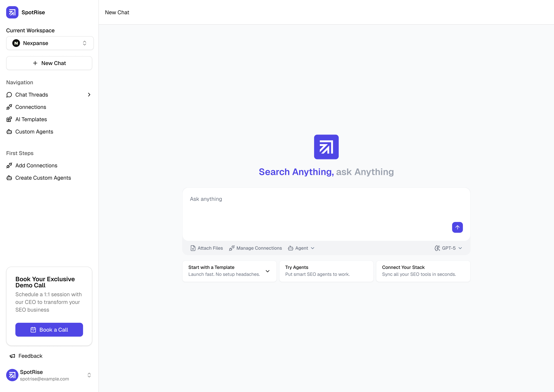554x392 pixels.
Task: Click the Feedback megaphone icon
Action: pos(12,356)
